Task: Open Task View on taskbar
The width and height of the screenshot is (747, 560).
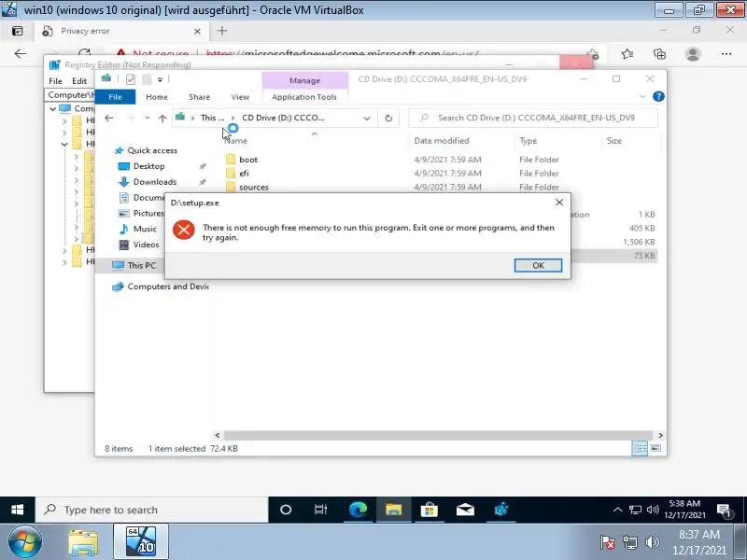Action: (x=320, y=510)
